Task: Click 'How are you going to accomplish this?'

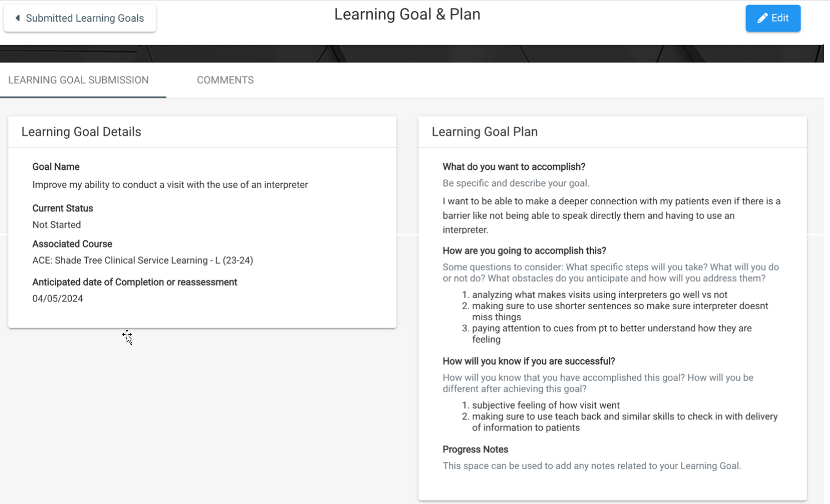Action: pyautogui.click(x=524, y=251)
